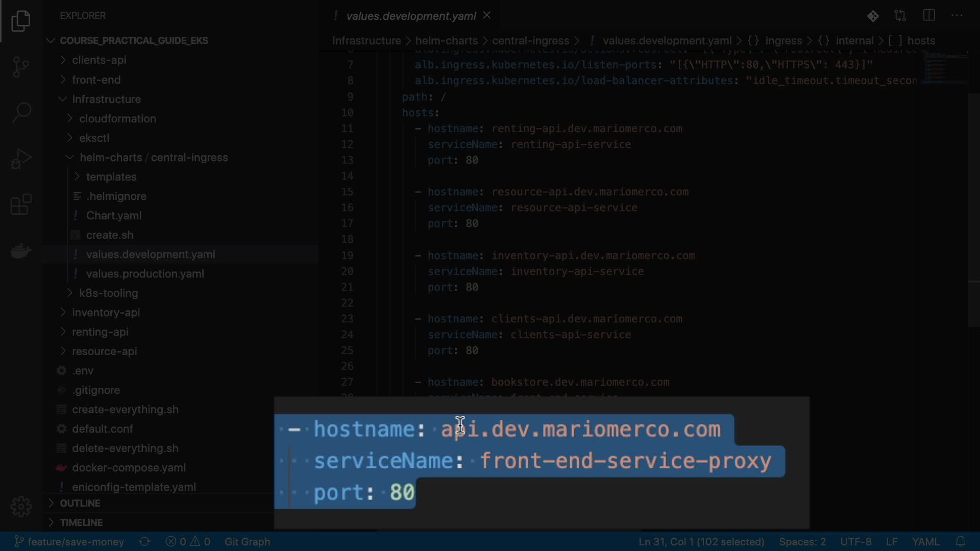Collapse the Infrastructure folder

(x=106, y=99)
